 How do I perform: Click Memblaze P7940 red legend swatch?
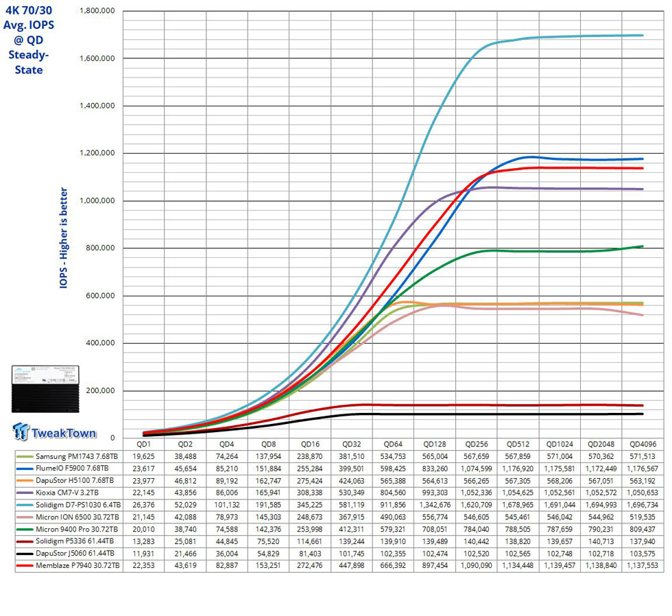point(25,566)
